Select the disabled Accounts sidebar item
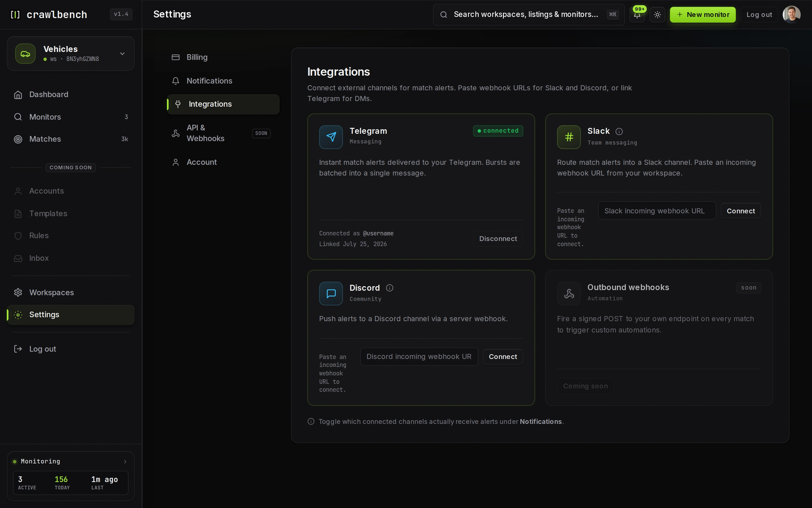 pyautogui.click(x=71, y=191)
